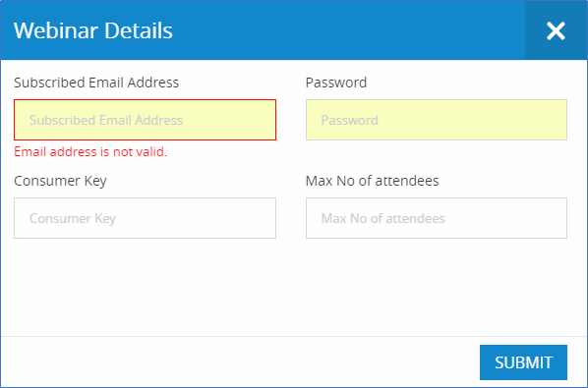The image size is (588, 388).
Task: Click the Consumer Key label text
Action: pyautogui.click(x=60, y=181)
